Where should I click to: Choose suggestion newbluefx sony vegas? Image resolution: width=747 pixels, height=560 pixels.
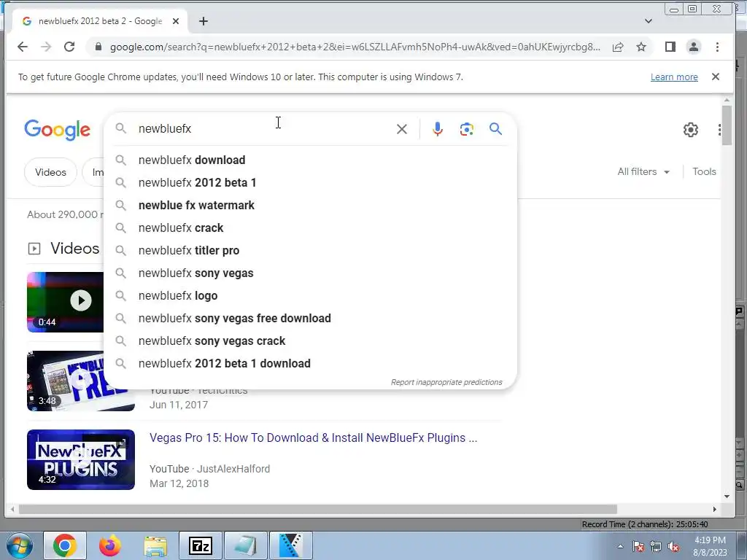click(x=309, y=273)
